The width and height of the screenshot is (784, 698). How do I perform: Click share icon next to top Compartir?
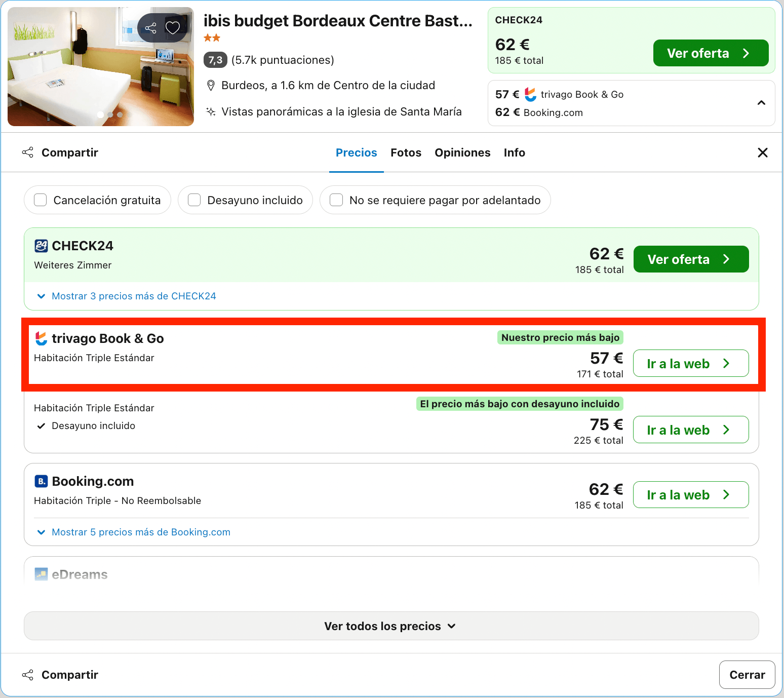coord(28,152)
